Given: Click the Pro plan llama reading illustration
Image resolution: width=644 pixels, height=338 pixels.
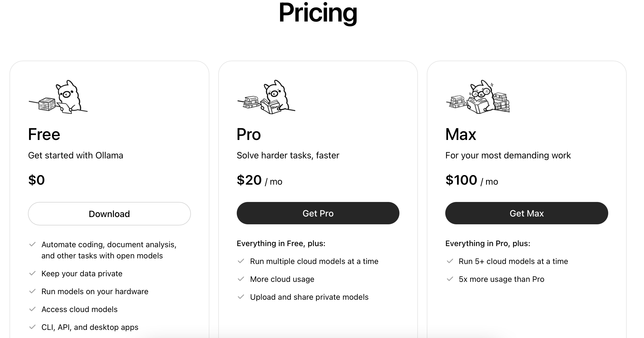Looking at the screenshot, I should [x=266, y=97].
